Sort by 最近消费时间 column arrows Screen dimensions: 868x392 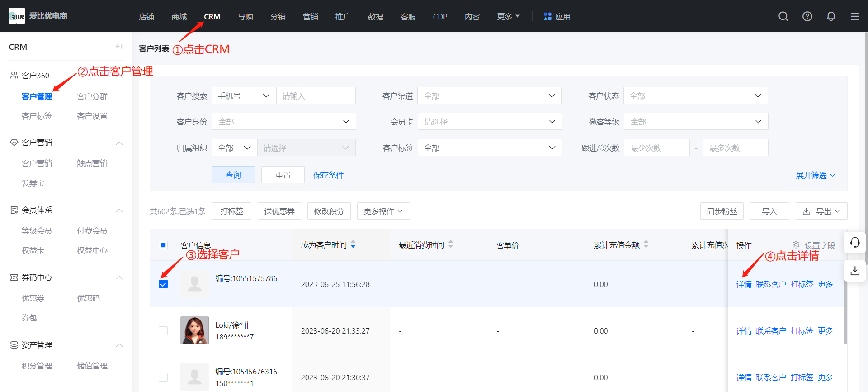[451, 244]
